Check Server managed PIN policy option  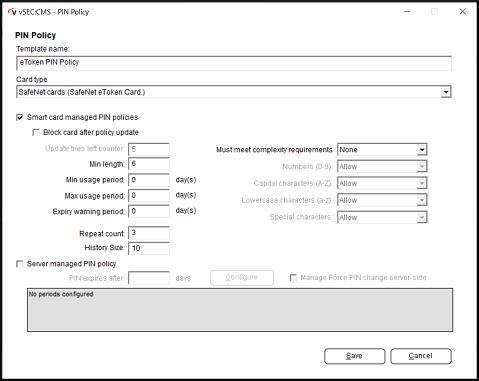pyautogui.click(x=20, y=264)
